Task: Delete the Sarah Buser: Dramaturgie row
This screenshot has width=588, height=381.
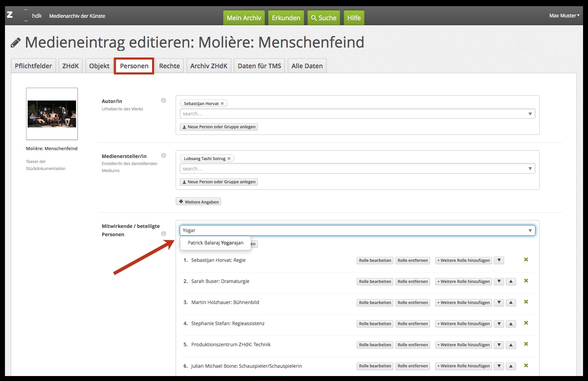Action: (x=526, y=281)
